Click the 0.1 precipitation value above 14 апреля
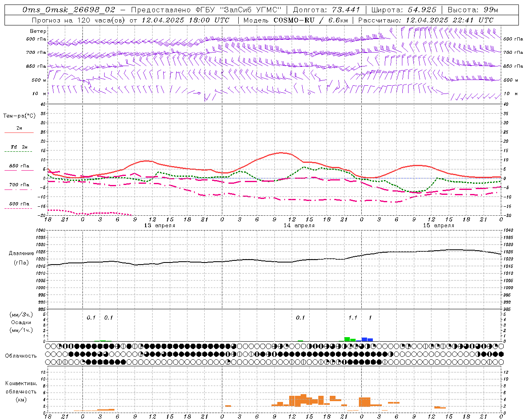Image resolution: width=525 pixels, height=420 pixels. (300, 317)
